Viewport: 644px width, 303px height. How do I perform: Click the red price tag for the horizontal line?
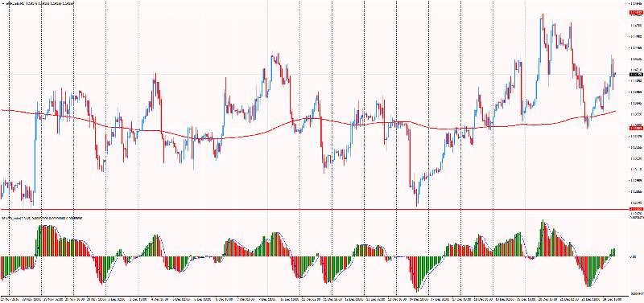(x=636, y=210)
